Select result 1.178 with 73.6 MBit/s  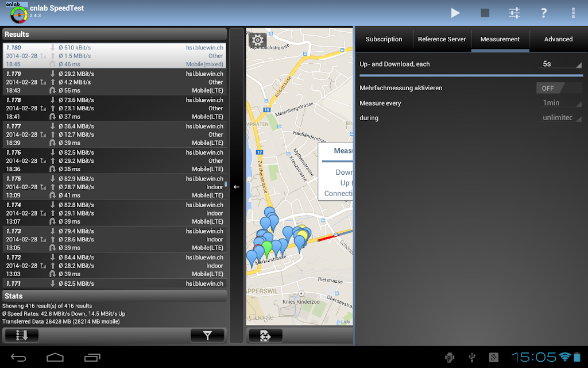(x=114, y=108)
